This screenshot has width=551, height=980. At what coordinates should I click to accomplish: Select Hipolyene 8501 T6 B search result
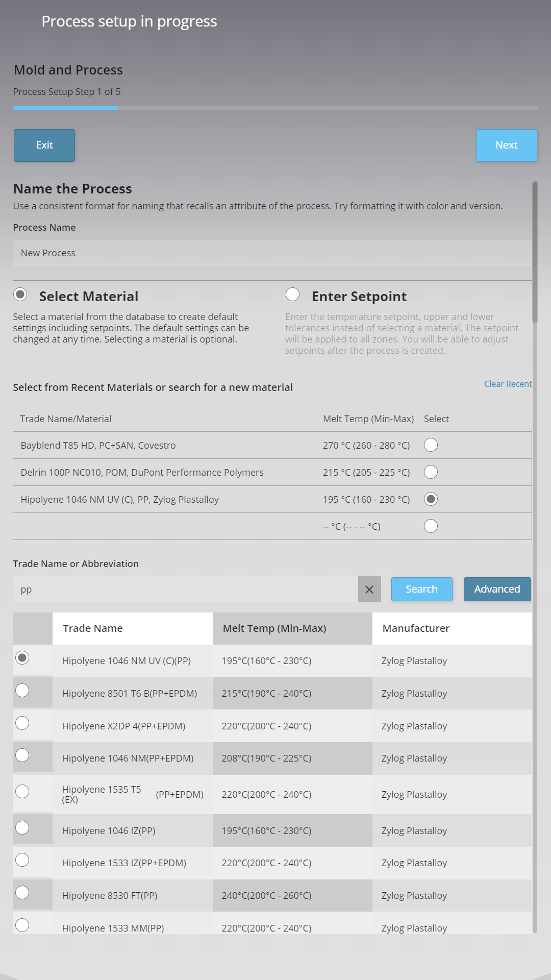coord(22,691)
